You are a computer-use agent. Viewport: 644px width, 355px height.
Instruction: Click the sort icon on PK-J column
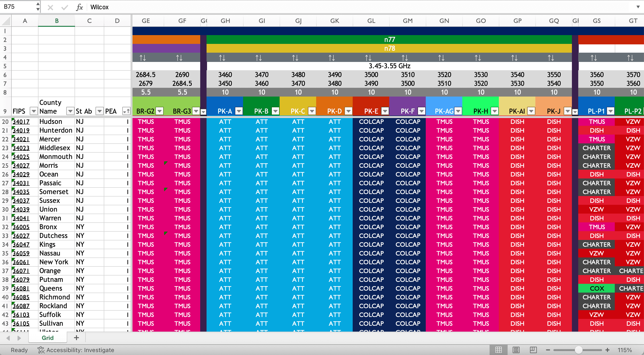point(566,111)
